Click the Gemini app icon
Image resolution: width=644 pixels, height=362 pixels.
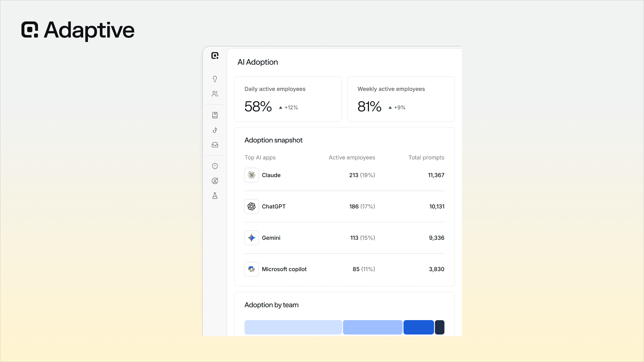(252, 238)
